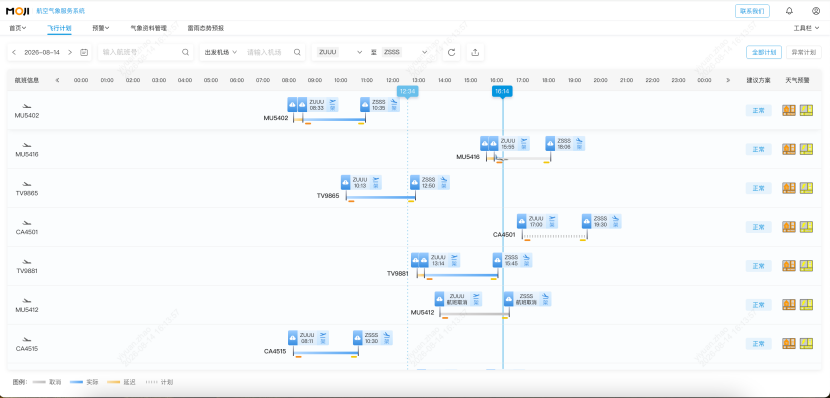Expand the 首页 menu dropdown
Viewport: 830px width, 398px height.
(x=17, y=28)
